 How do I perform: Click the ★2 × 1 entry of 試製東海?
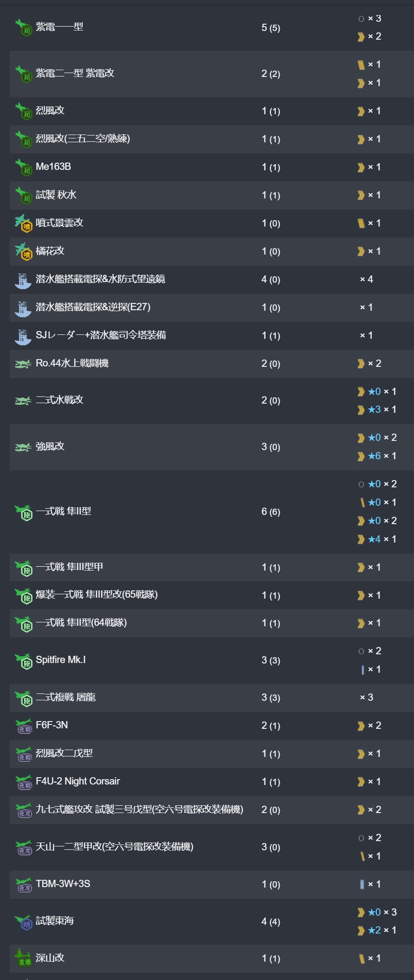pos(377,930)
